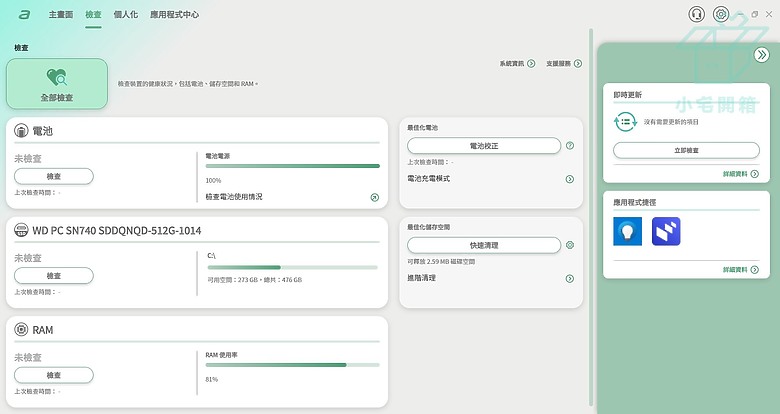The width and height of the screenshot is (780, 414).
Task: Click the battery icon beside 電池
Action: coord(21,131)
